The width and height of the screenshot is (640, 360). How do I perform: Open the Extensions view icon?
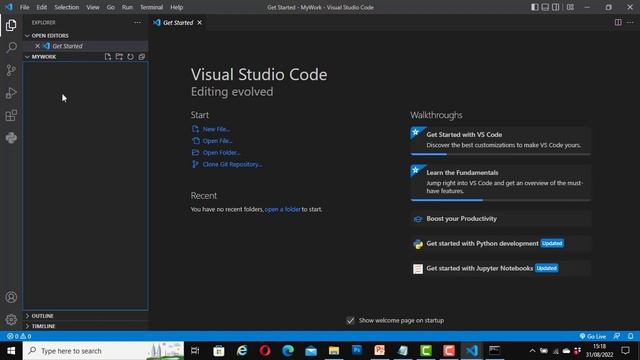point(11,116)
